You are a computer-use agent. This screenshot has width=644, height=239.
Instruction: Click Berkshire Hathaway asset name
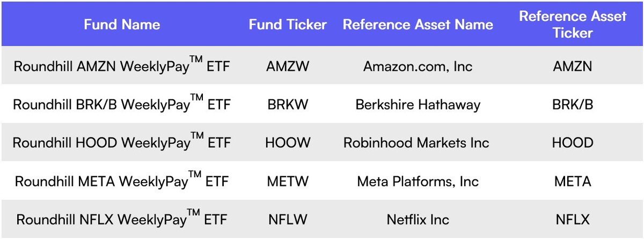(x=418, y=104)
